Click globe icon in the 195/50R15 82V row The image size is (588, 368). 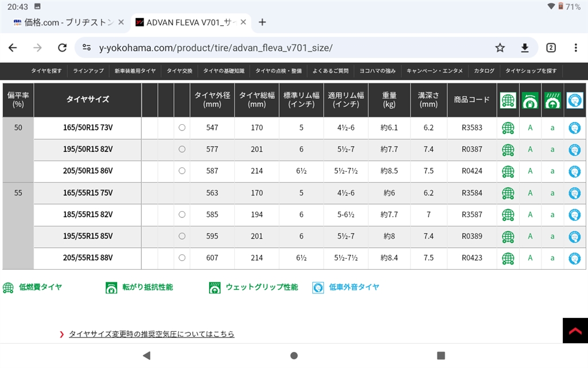tap(508, 150)
